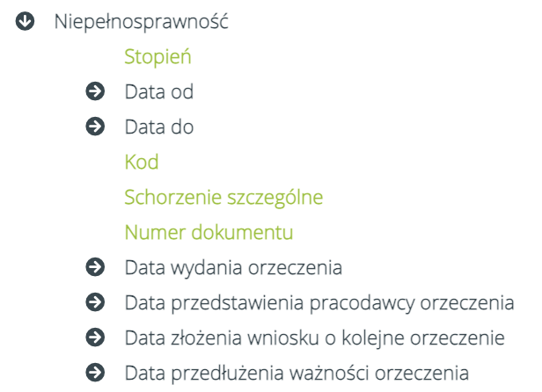542x392 pixels.
Task: Select Data przedłużenia ważności orzeczenia text
Action: click(297, 373)
